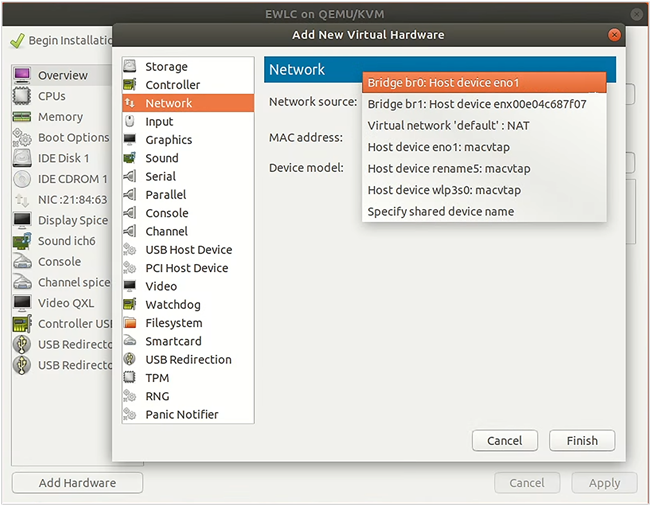Select Console in hardware type list
651x506 pixels.
pos(188,213)
